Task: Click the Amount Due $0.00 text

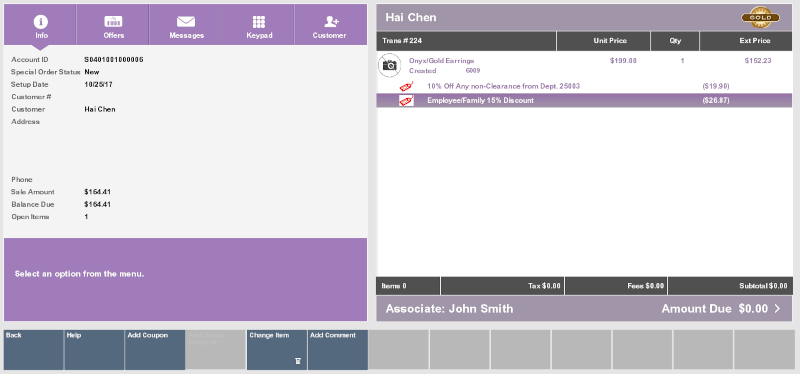Action: 714,309
